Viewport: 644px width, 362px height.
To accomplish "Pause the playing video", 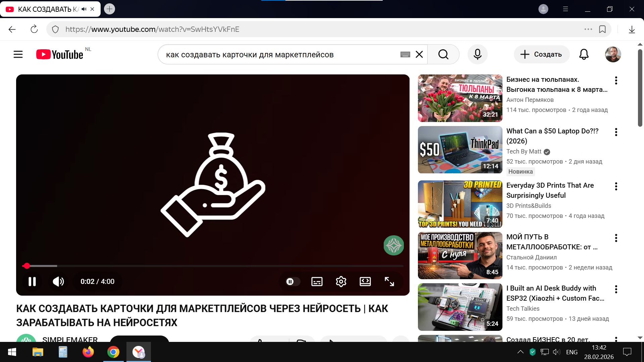I will coord(32,282).
